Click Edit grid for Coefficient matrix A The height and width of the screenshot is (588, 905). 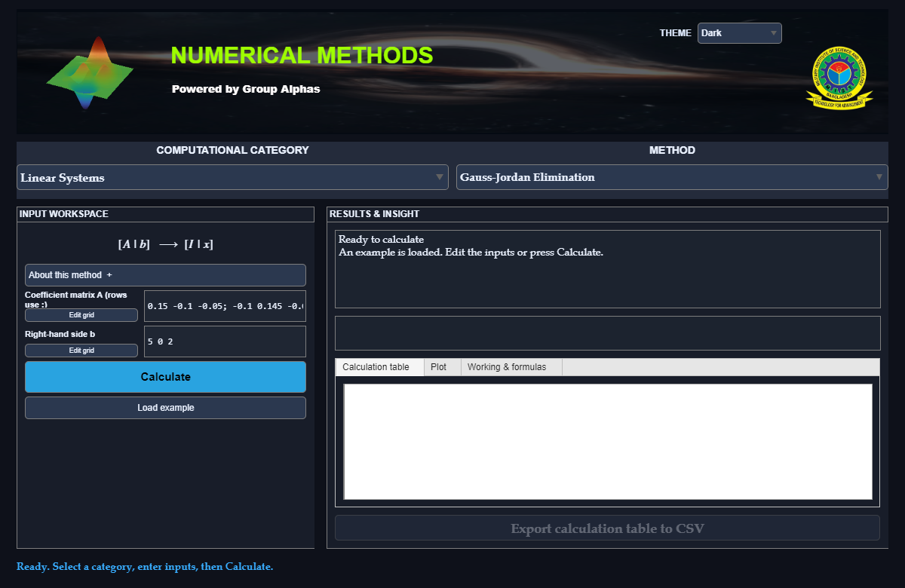[81, 315]
